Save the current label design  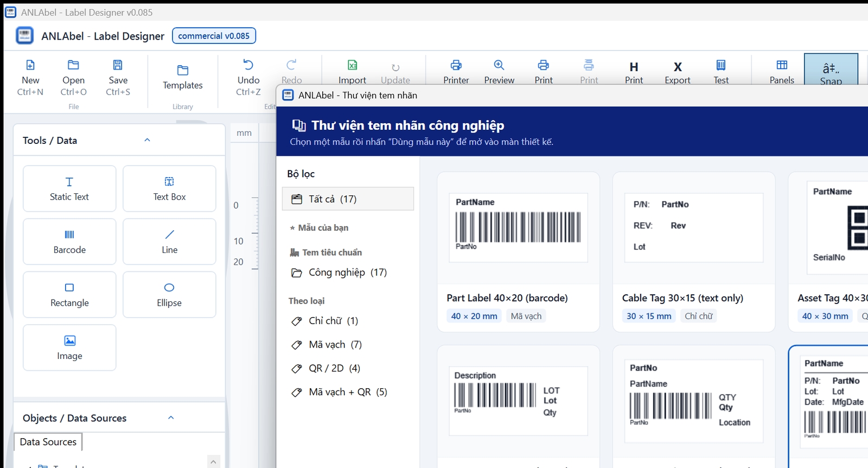pos(118,77)
